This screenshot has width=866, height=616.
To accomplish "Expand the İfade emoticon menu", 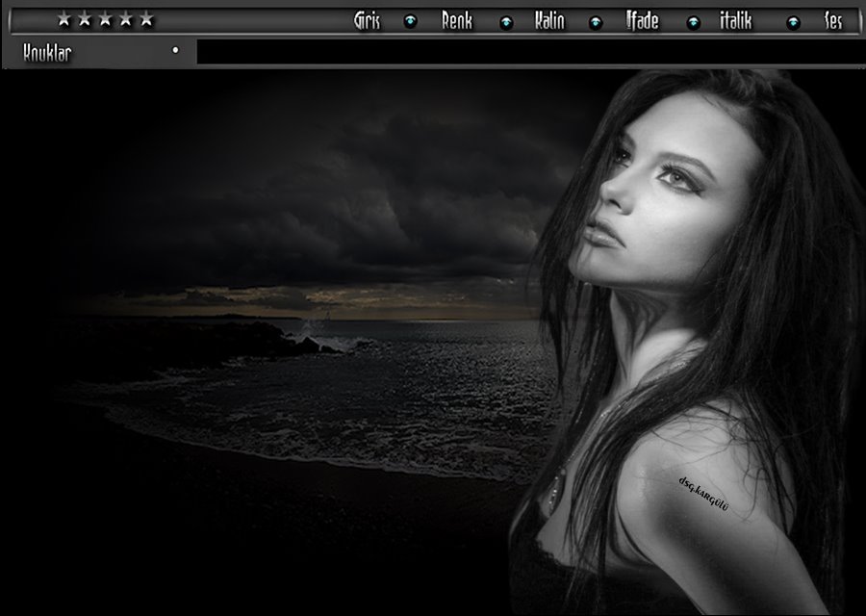I will click(x=642, y=21).
